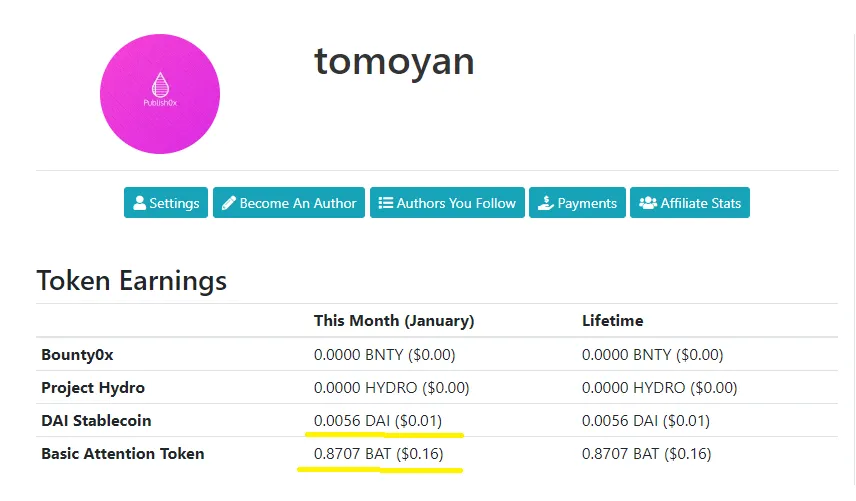
Task: Open the Settings button text
Action: tap(174, 203)
